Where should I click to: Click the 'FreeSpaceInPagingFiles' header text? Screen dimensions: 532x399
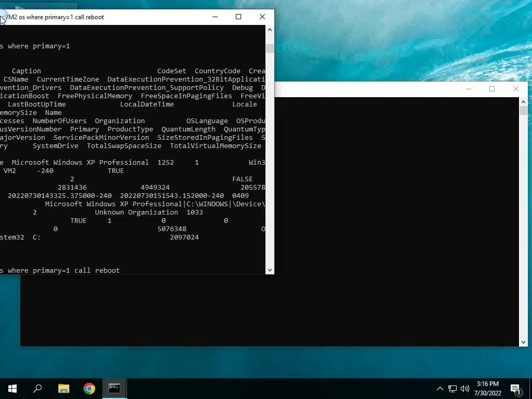point(187,96)
